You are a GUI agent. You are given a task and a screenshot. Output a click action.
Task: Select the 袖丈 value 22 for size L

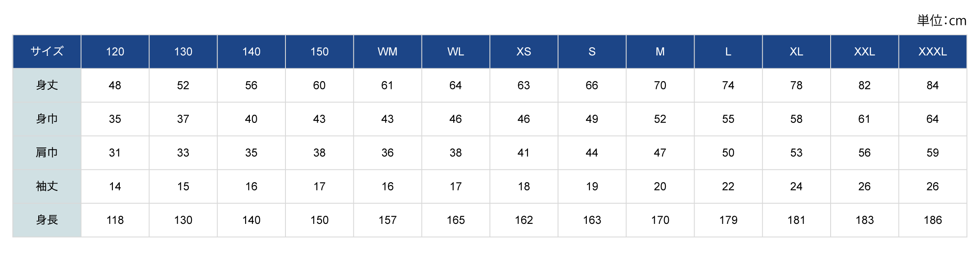pyautogui.click(x=728, y=186)
